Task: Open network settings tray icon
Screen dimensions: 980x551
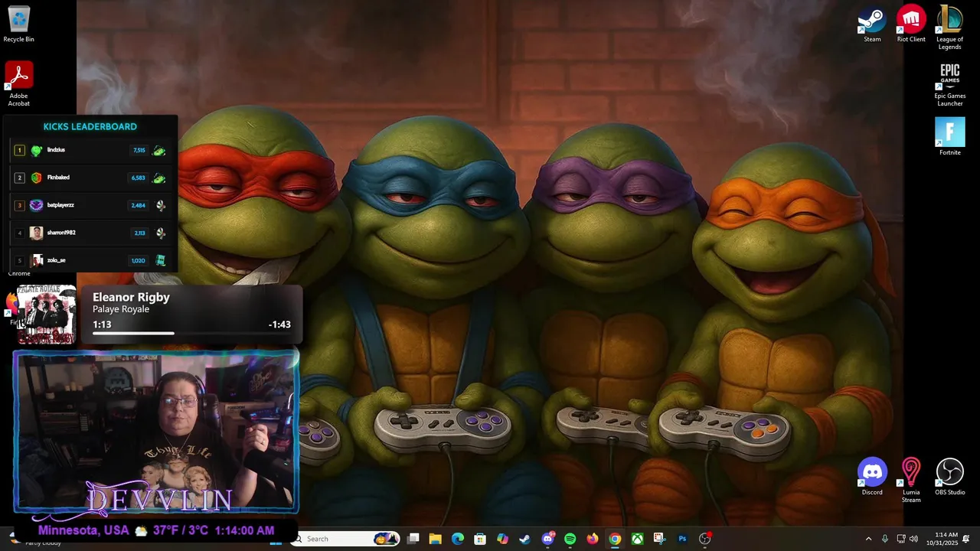Action: pyautogui.click(x=901, y=539)
